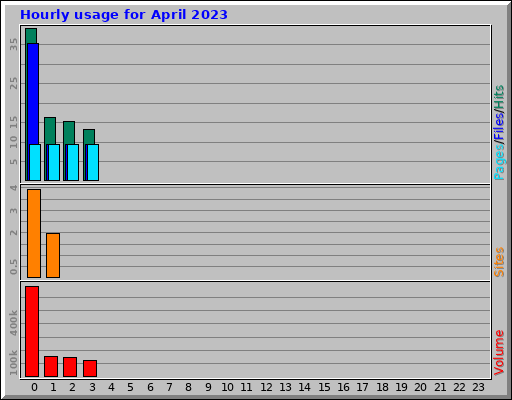Click the y-axis value 25
This screenshot has width=512, height=400.
pyautogui.click(x=13, y=83)
